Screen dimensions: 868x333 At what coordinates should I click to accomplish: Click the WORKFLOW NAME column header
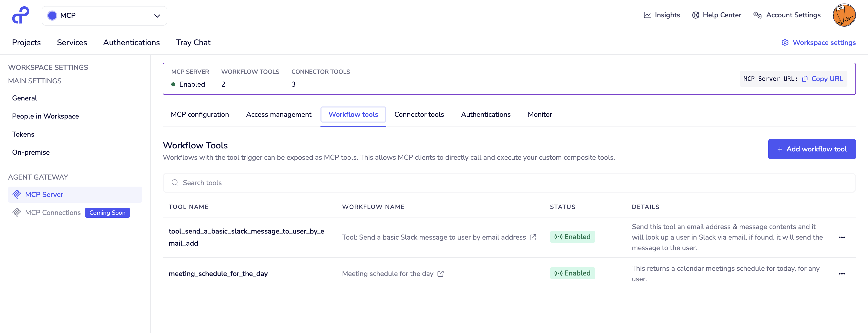click(373, 207)
